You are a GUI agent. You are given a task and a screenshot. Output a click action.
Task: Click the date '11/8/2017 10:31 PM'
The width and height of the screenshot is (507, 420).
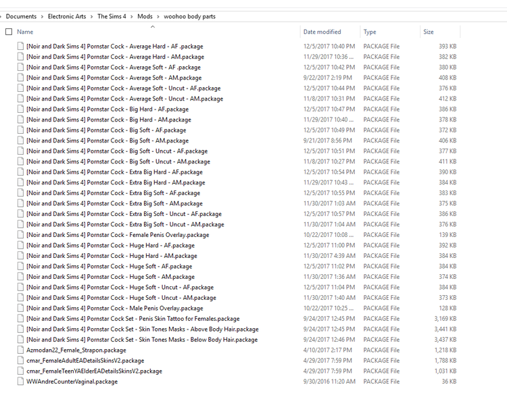(329, 99)
